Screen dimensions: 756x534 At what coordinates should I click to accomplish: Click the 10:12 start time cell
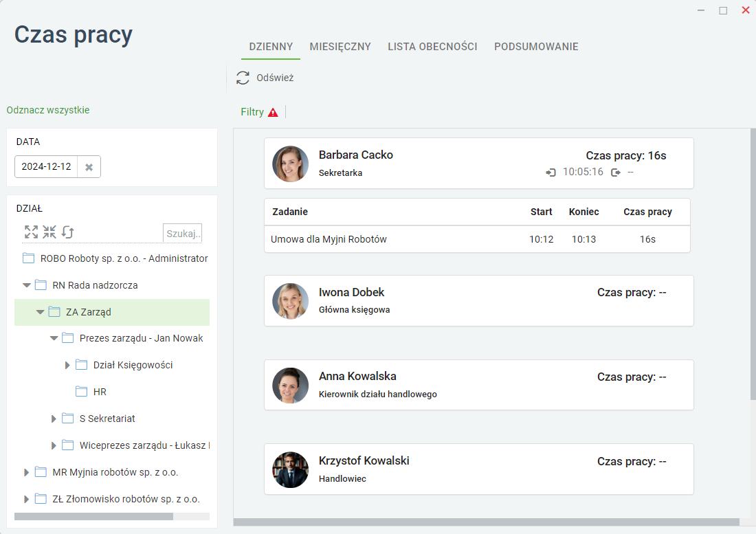pos(542,239)
